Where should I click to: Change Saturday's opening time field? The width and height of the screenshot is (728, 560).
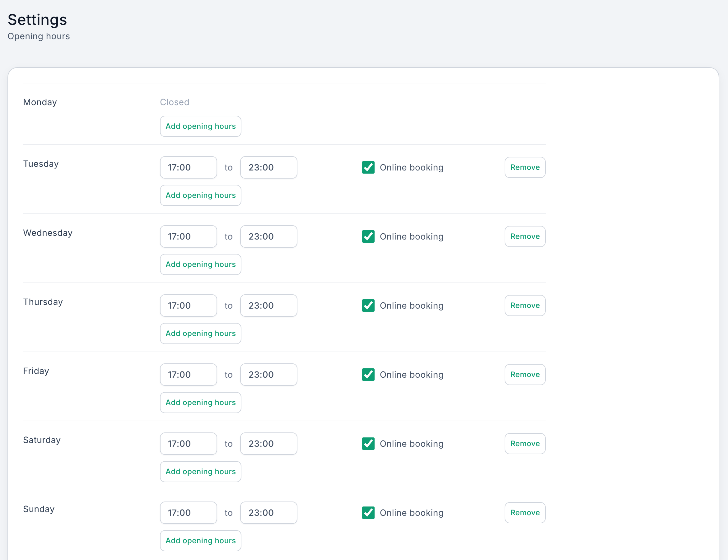tap(188, 443)
